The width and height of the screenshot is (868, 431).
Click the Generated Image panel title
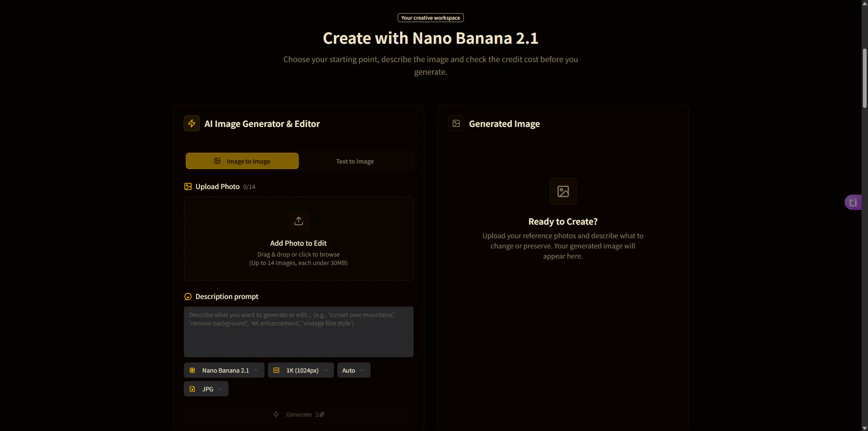(x=504, y=124)
